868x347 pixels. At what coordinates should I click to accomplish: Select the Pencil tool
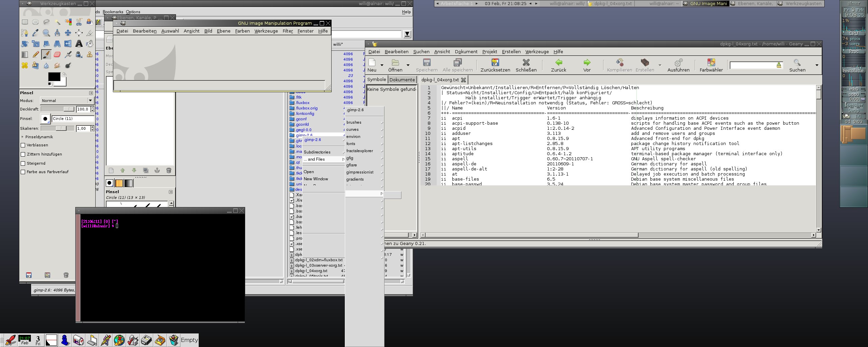coord(36,55)
